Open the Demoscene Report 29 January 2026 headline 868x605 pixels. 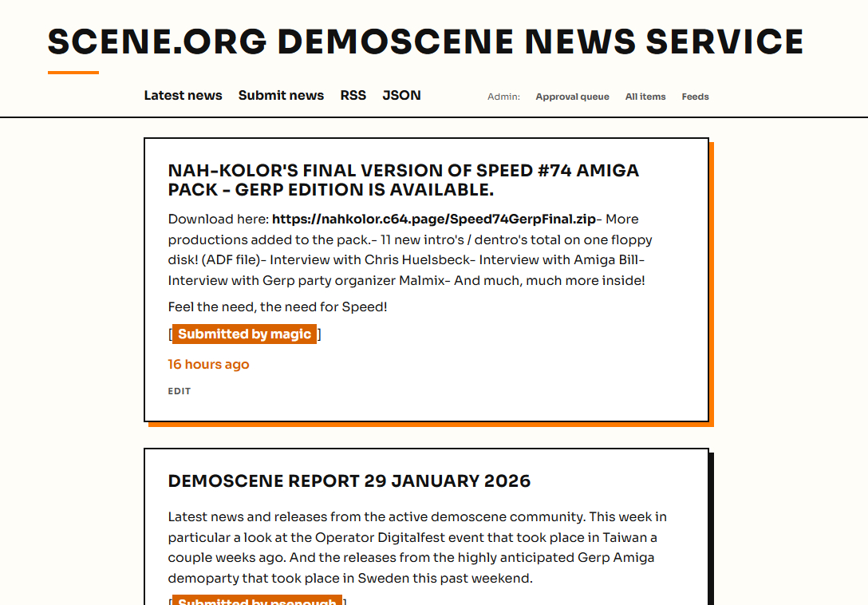tap(349, 481)
